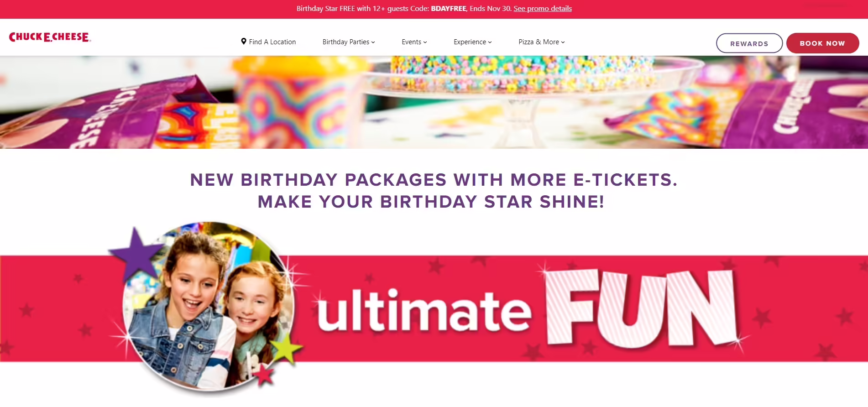This screenshot has height=407, width=868.
Task: Expand the Events dropdown arrow
Action: pyautogui.click(x=425, y=42)
